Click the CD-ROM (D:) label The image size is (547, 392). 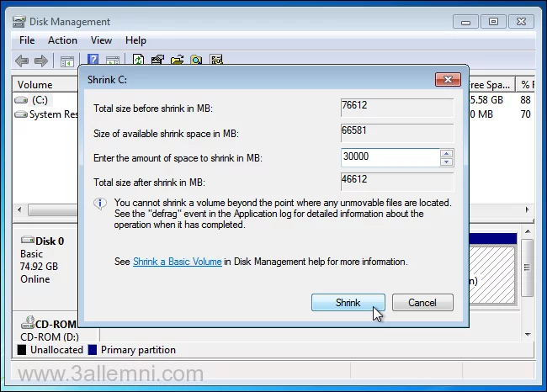click(50, 336)
